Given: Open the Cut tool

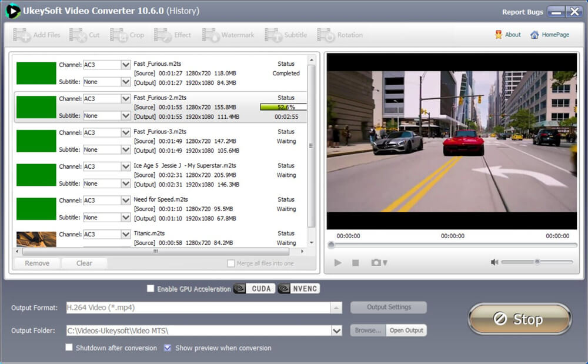Looking at the screenshot, I should click(84, 35).
